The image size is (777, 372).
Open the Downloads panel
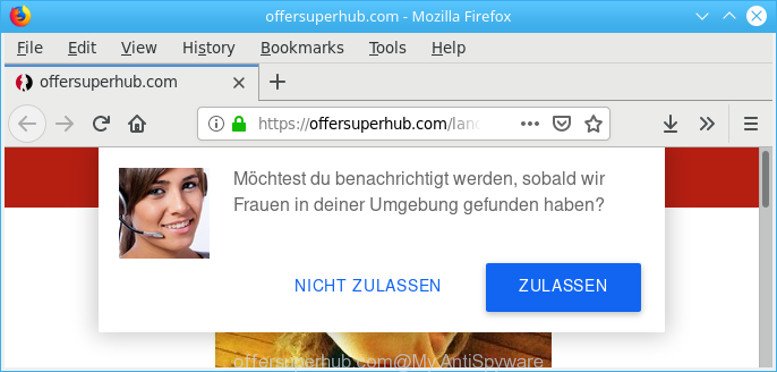coord(670,124)
